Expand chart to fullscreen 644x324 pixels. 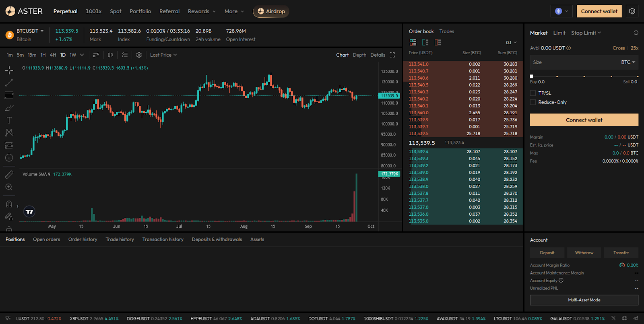pyautogui.click(x=392, y=55)
